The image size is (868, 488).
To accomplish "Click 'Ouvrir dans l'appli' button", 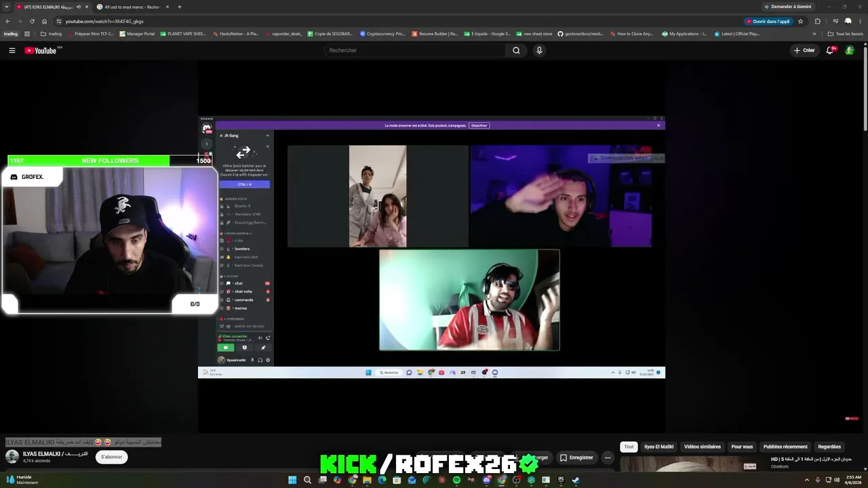I will [768, 21].
